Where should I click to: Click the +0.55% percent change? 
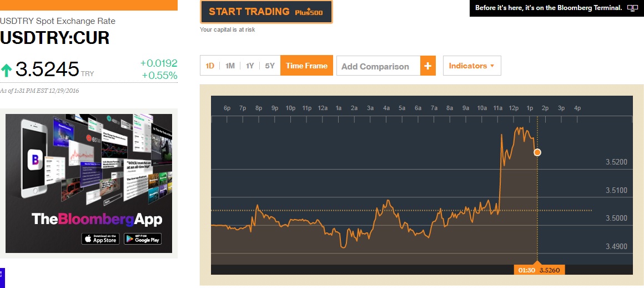click(159, 75)
